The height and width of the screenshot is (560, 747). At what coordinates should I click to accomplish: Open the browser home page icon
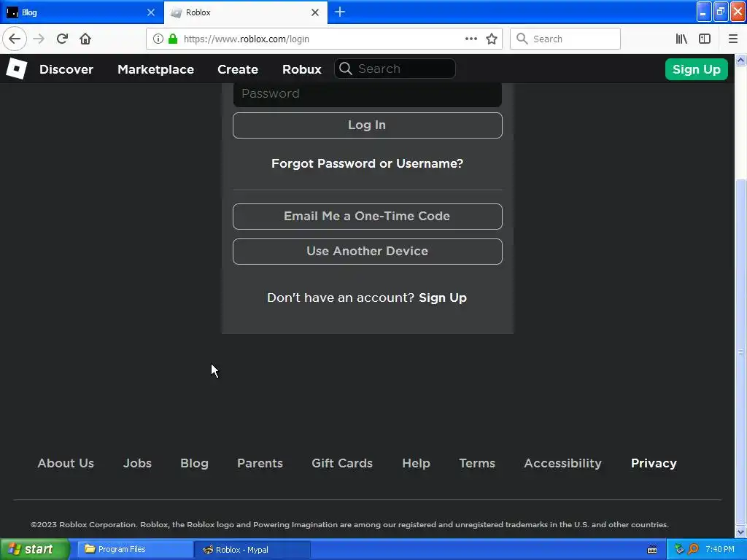tap(85, 39)
